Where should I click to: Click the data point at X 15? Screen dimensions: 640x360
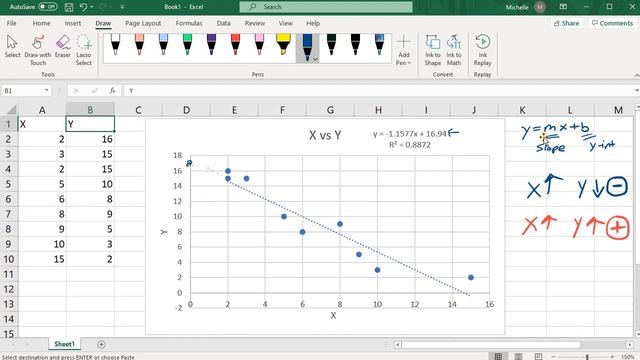pyautogui.click(x=471, y=277)
